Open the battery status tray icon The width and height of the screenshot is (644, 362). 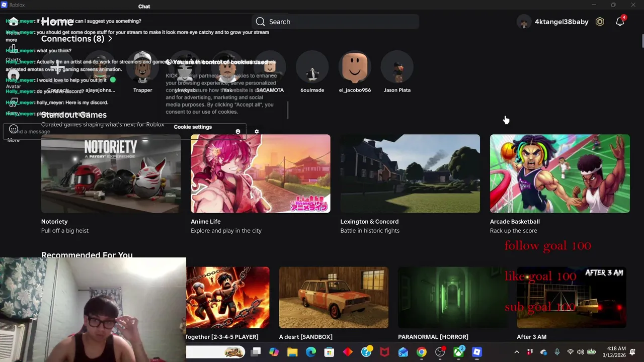click(592, 352)
